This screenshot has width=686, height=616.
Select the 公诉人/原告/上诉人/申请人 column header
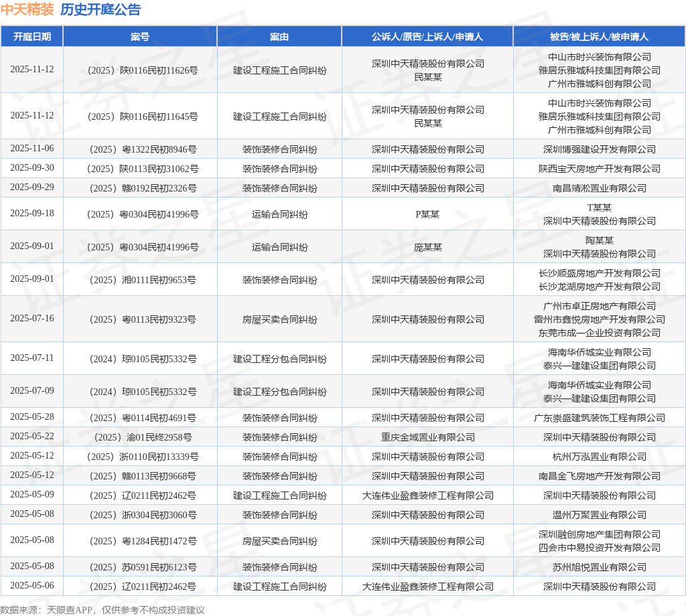click(x=427, y=37)
